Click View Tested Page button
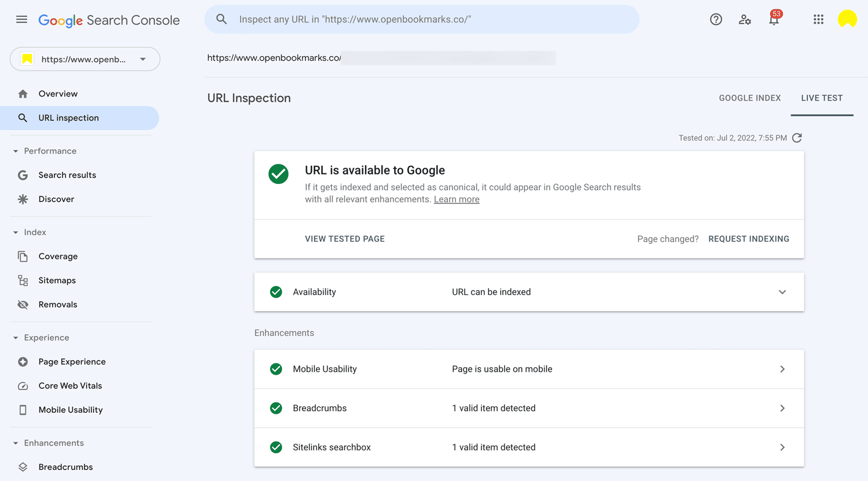 [345, 239]
